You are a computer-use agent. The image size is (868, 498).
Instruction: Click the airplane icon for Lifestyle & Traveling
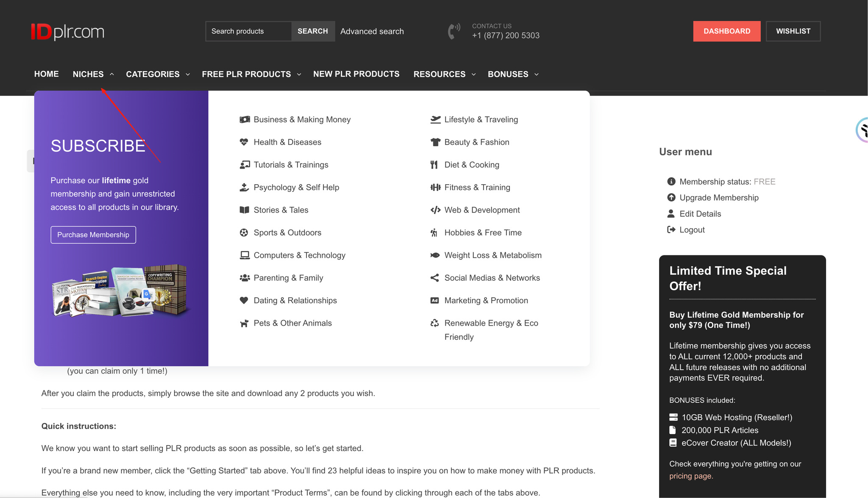(x=435, y=119)
